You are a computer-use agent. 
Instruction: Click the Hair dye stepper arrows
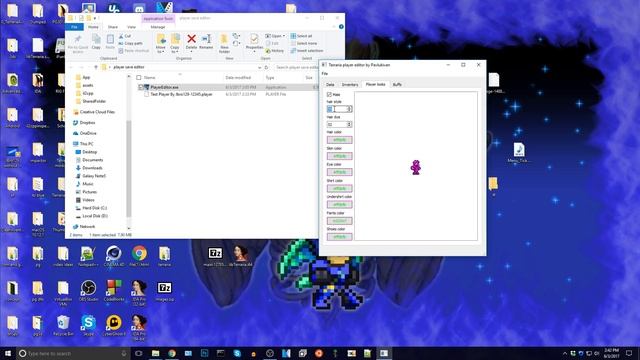point(349,124)
